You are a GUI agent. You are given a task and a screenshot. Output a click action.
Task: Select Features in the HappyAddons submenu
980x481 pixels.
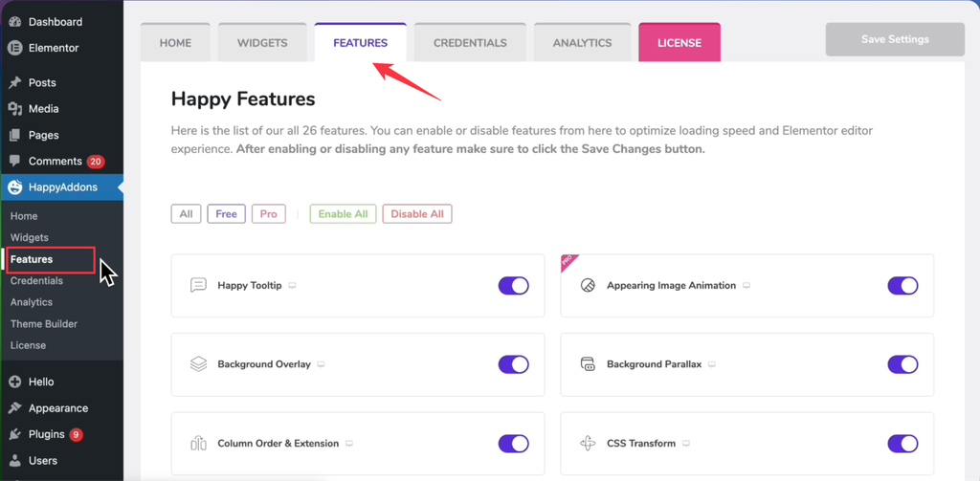coord(32,259)
